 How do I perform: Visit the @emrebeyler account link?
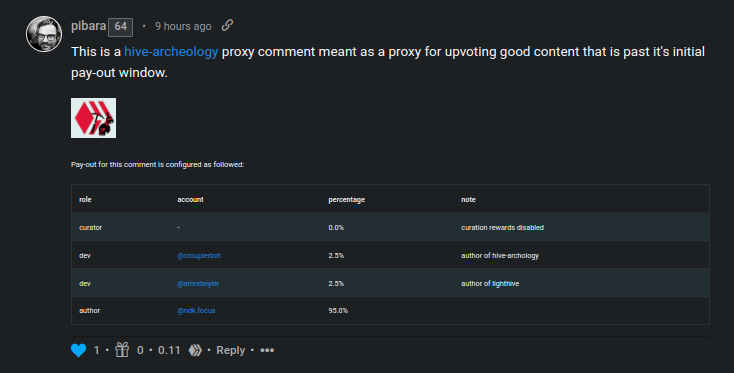click(198, 284)
